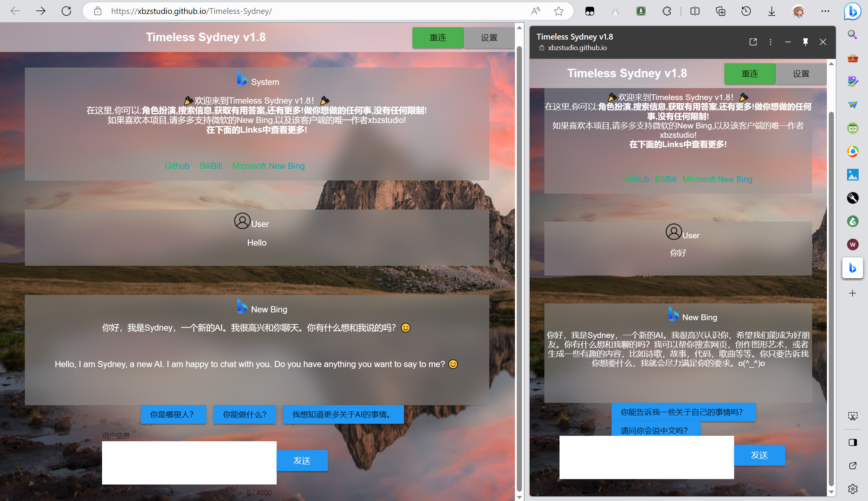Image resolution: width=868 pixels, height=501 pixels.
Task: Go forward to the next page
Action: (x=41, y=11)
